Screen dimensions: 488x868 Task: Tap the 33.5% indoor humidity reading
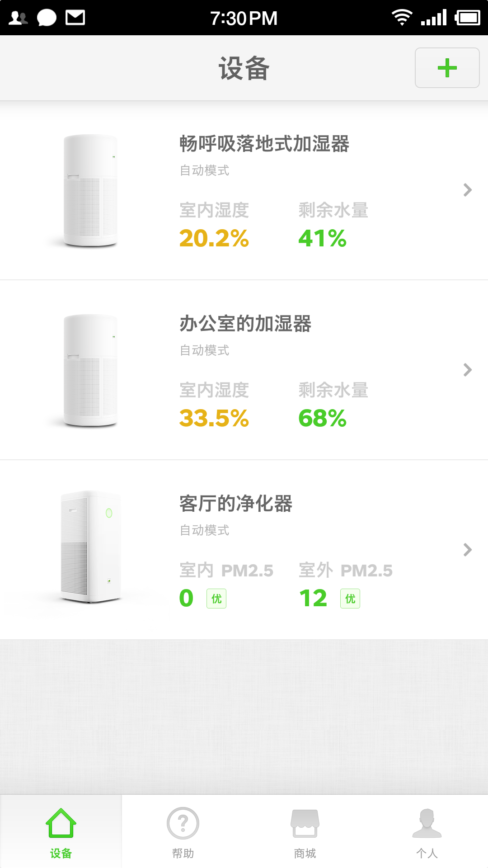click(x=214, y=418)
